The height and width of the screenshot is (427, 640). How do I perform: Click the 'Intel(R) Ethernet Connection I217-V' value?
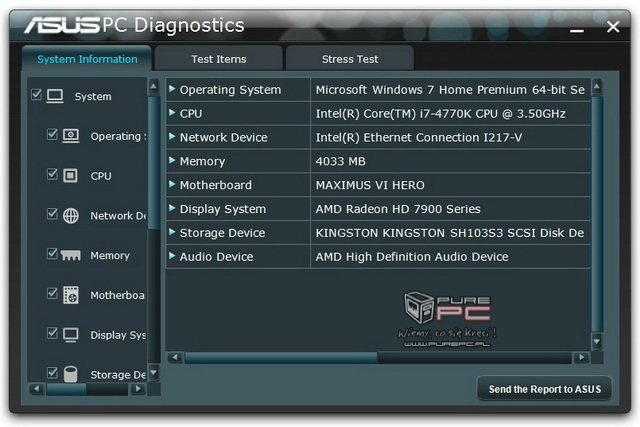[419, 138]
